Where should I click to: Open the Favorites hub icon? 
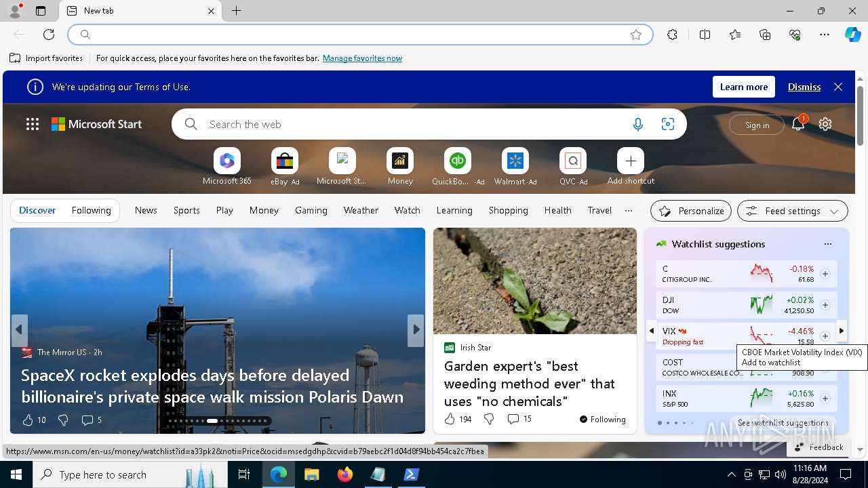[735, 35]
